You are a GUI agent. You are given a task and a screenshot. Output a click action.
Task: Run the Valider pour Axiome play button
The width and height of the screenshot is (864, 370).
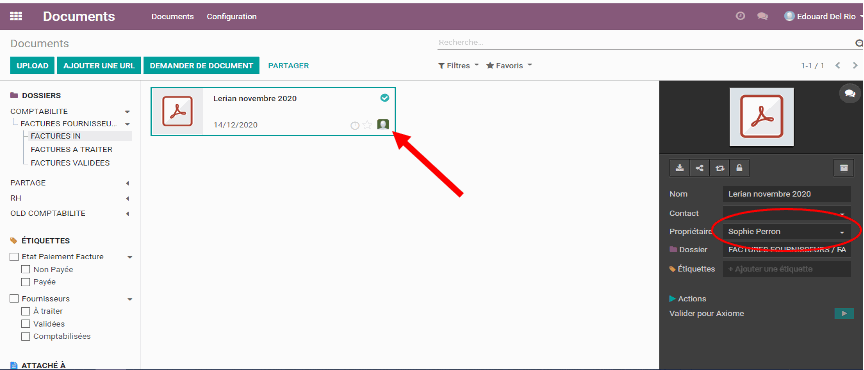coord(844,314)
